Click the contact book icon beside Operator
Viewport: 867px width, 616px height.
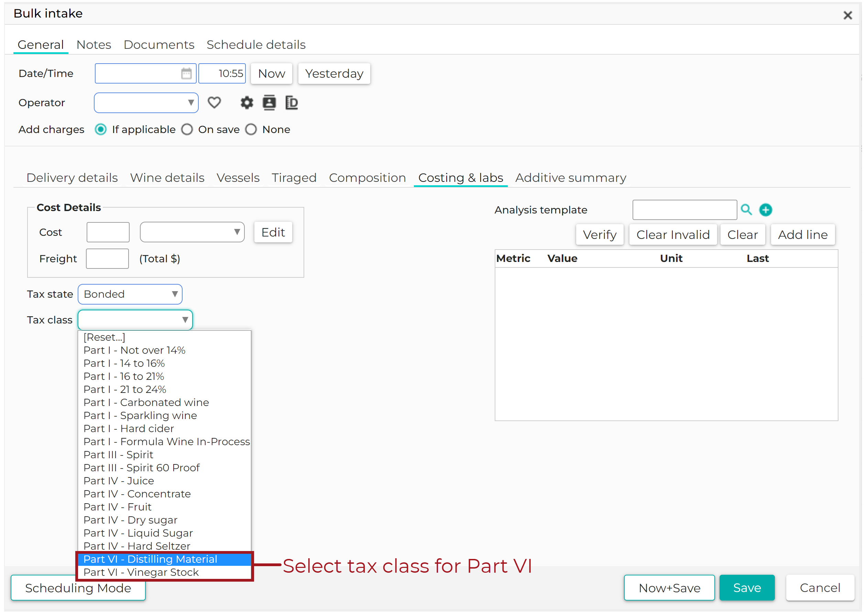coord(269,103)
